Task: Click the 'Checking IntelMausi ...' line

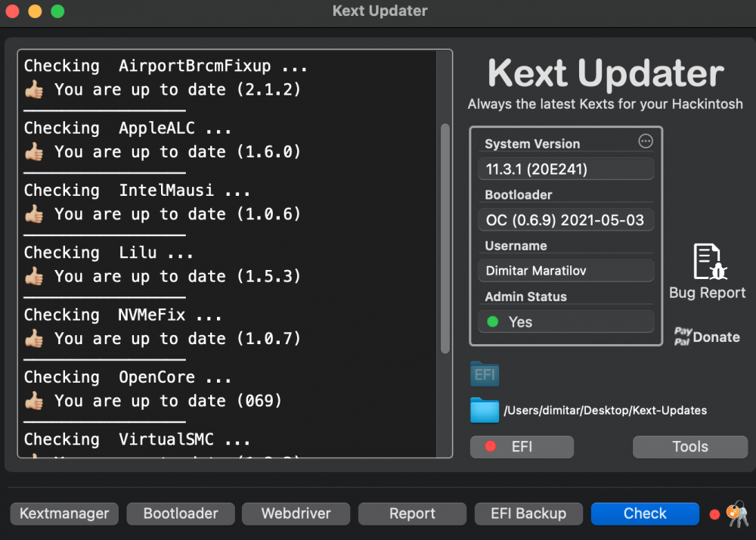Action: point(137,190)
